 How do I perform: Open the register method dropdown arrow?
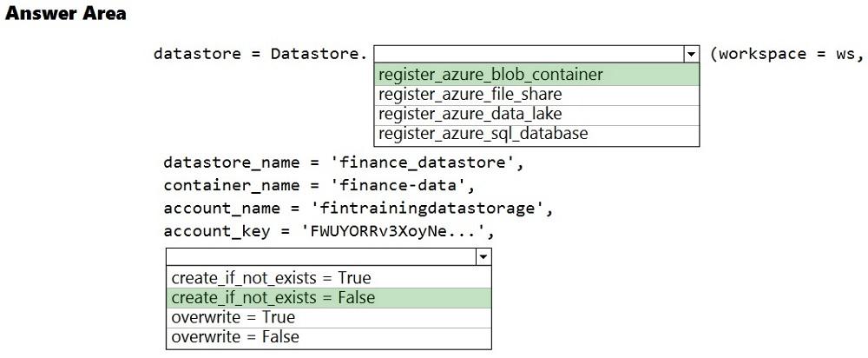[x=691, y=54]
